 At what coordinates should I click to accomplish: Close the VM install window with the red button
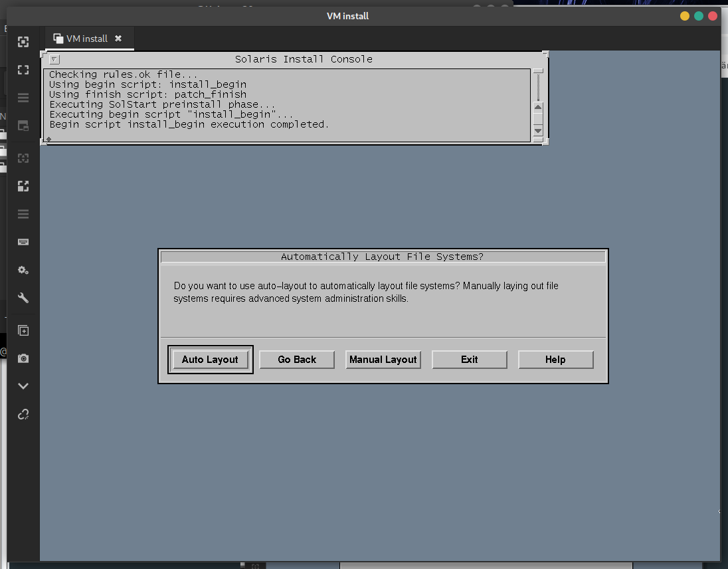712,16
